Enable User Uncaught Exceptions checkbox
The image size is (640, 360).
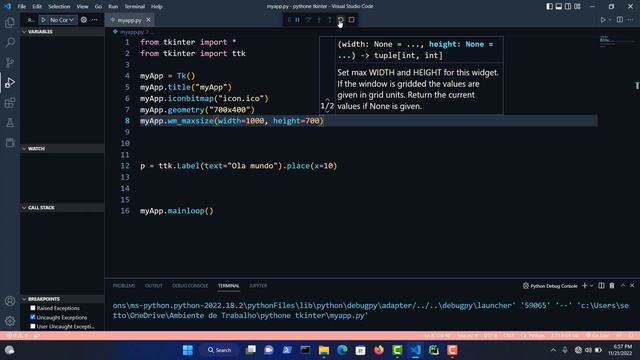coord(33,326)
